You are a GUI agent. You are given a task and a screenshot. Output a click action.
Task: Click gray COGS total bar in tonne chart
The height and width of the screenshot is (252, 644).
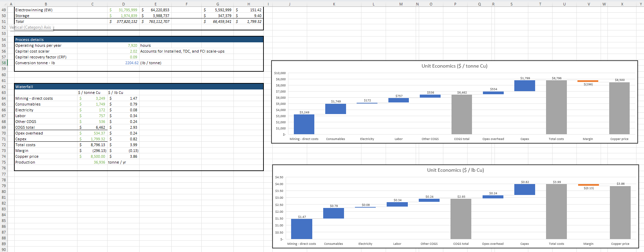(x=461, y=114)
